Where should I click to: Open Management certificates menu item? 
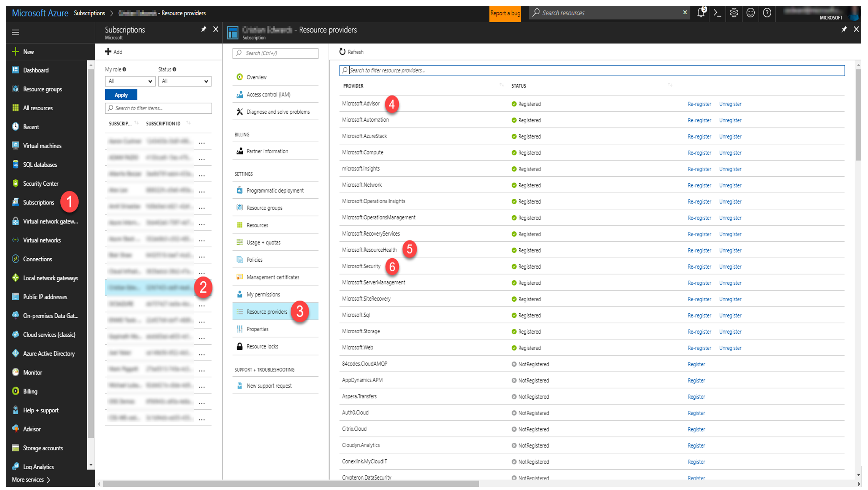[276, 277]
